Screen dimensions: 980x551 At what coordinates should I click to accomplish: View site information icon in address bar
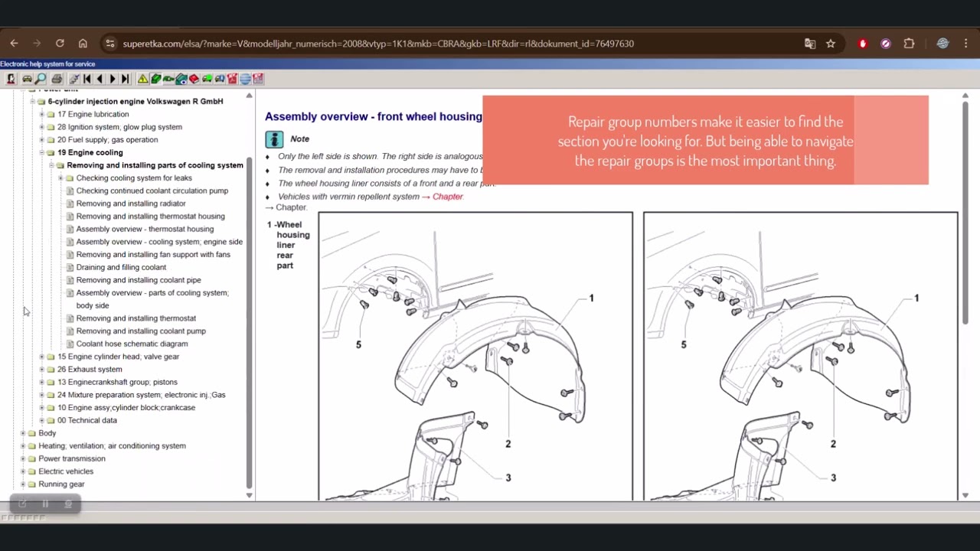(109, 44)
